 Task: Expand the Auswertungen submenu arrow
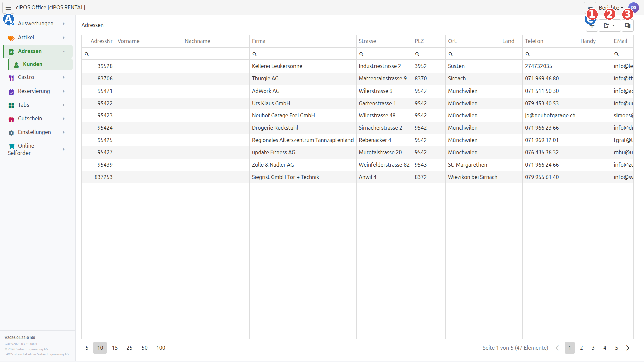tap(64, 24)
